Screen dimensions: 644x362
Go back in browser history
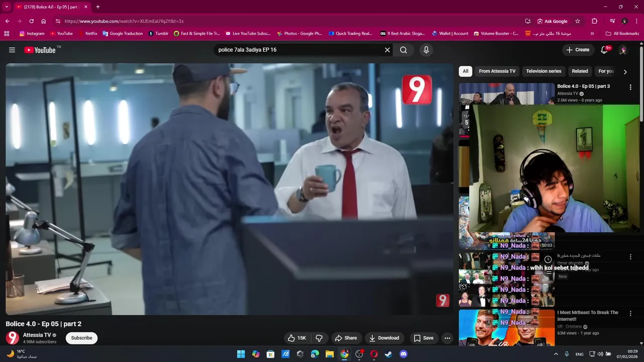[x=7, y=21]
